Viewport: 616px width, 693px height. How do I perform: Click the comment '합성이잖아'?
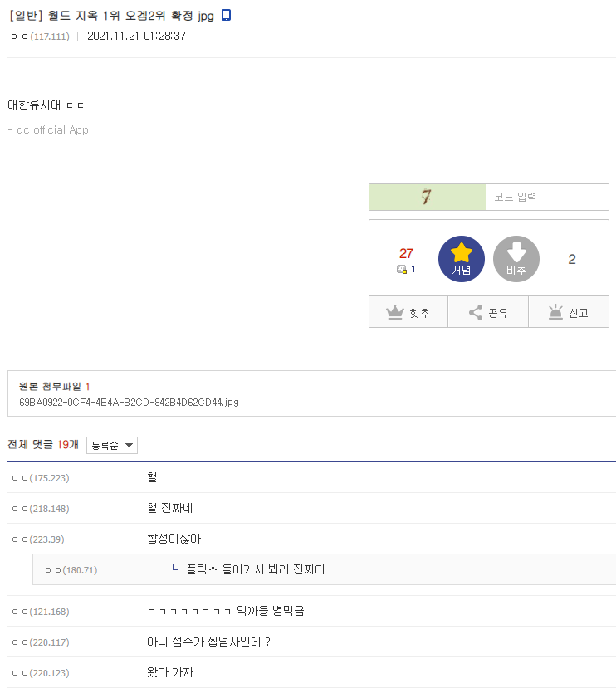click(x=174, y=539)
